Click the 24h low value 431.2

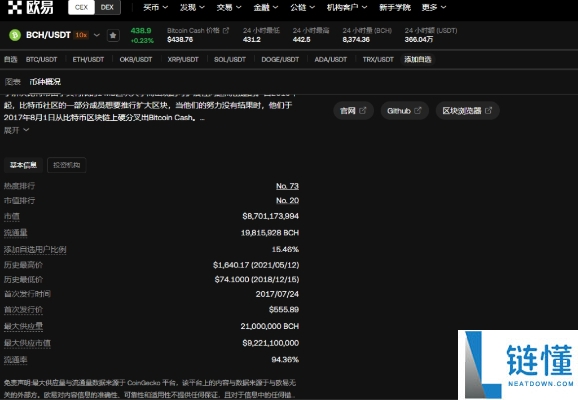[x=252, y=39]
